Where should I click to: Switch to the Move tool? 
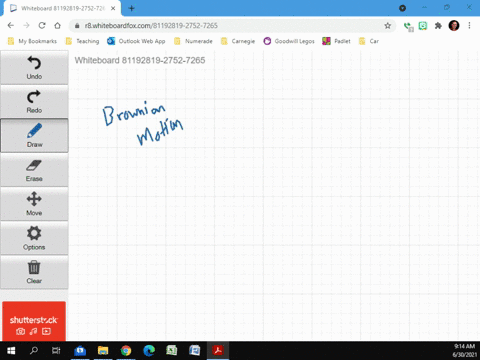(34, 204)
